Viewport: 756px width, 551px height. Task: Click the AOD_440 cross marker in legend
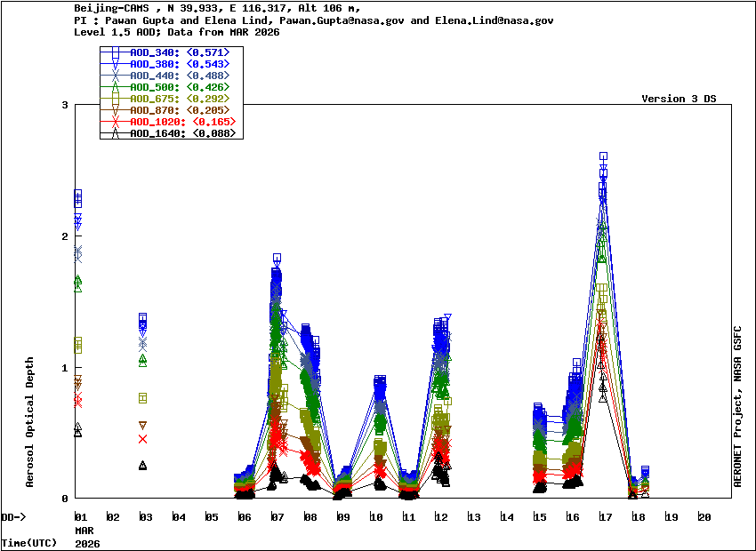tap(115, 76)
